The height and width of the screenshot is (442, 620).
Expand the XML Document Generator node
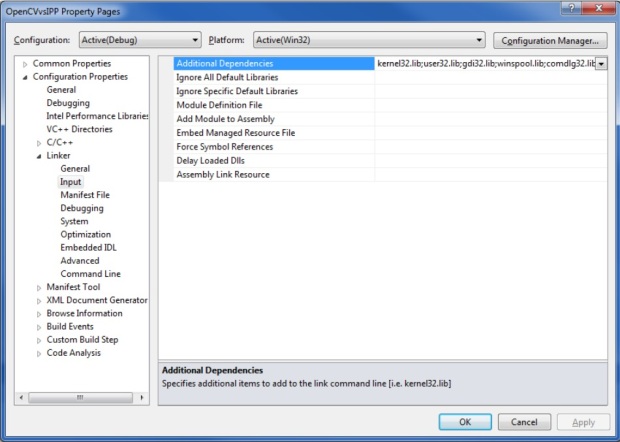[x=39, y=301]
